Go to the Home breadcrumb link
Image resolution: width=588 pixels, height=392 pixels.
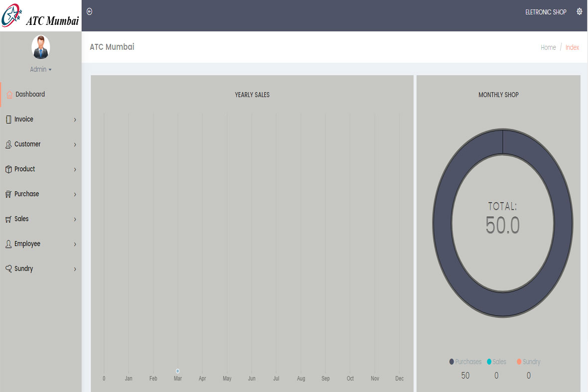548,47
